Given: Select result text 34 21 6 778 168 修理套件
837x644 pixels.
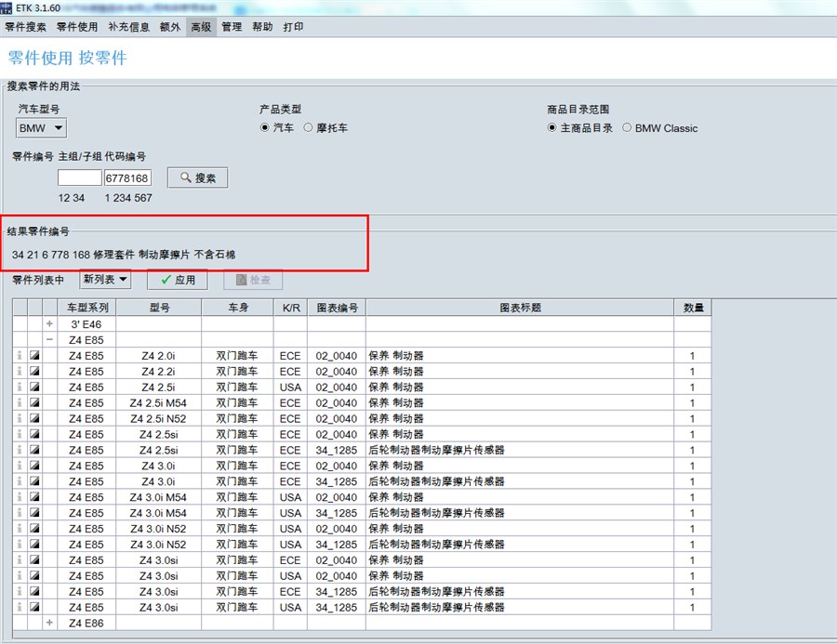Looking at the screenshot, I should (73, 255).
